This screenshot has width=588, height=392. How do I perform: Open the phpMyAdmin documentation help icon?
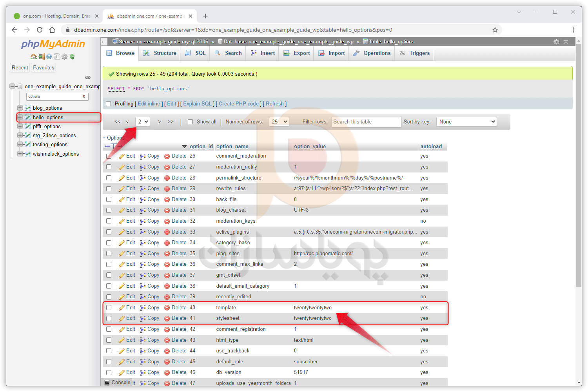(49, 56)
